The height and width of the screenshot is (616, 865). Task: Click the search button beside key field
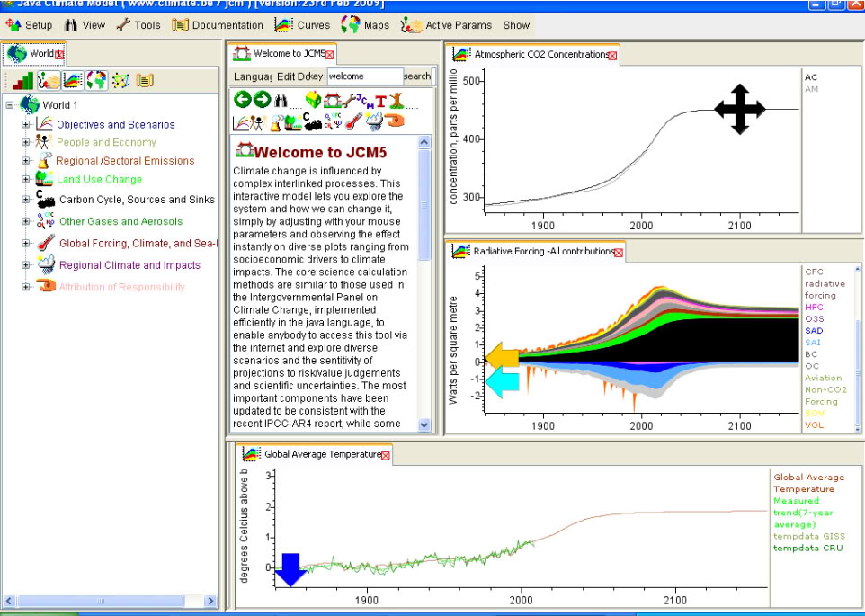(417, 77)
